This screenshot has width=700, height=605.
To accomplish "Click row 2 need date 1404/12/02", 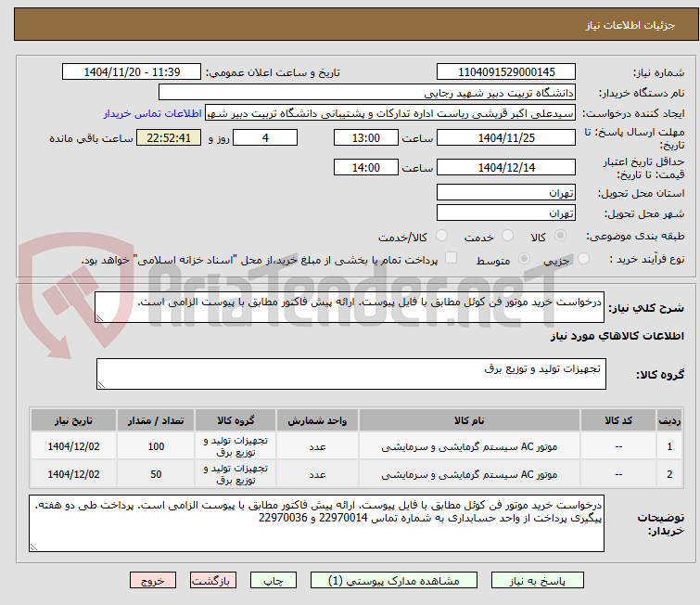I will point(73,473).
